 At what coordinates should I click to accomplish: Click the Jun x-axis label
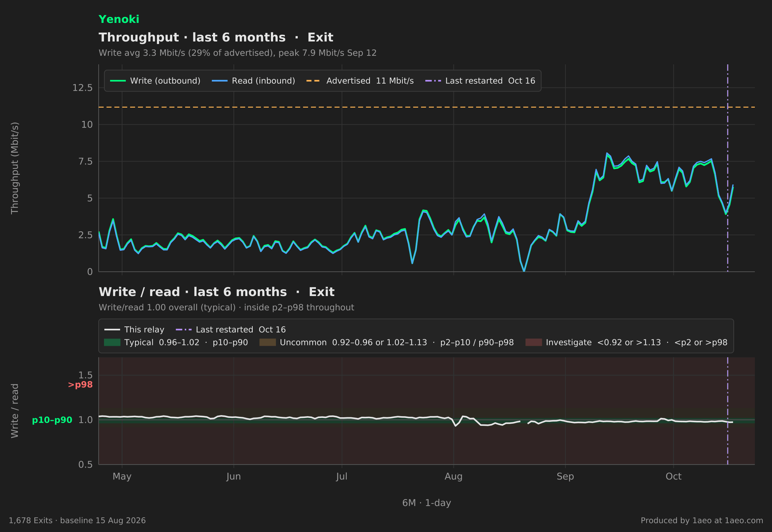234,477
